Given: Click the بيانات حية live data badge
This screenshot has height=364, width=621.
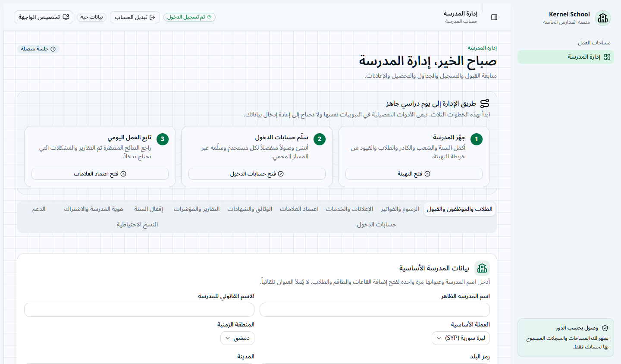Looking at the screenshot, I should (91, 17).
